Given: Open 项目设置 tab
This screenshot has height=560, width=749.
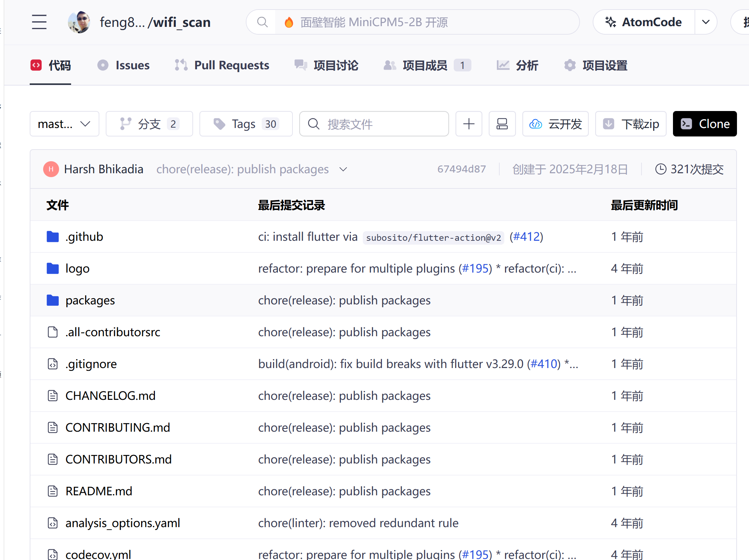Looking at the screenshot, I should click(x=596, y=65).
